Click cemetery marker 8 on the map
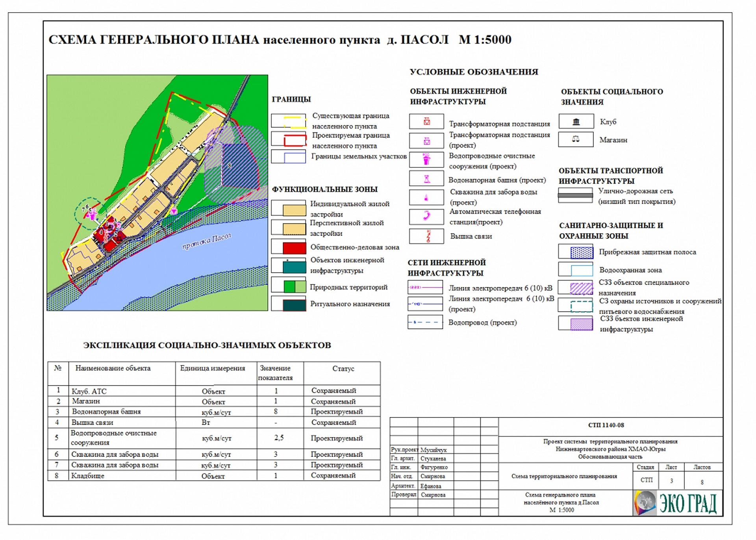This screenshot has width=756, height=540. (230, 165)
